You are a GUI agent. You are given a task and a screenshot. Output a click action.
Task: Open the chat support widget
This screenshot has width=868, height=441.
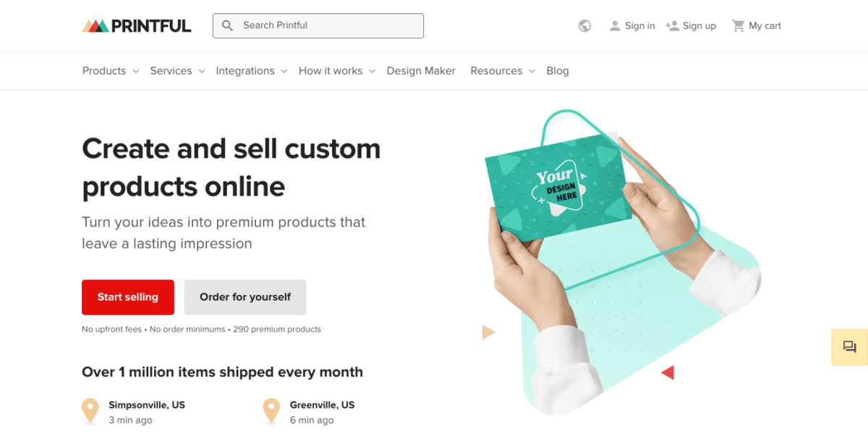coord(849,347)
